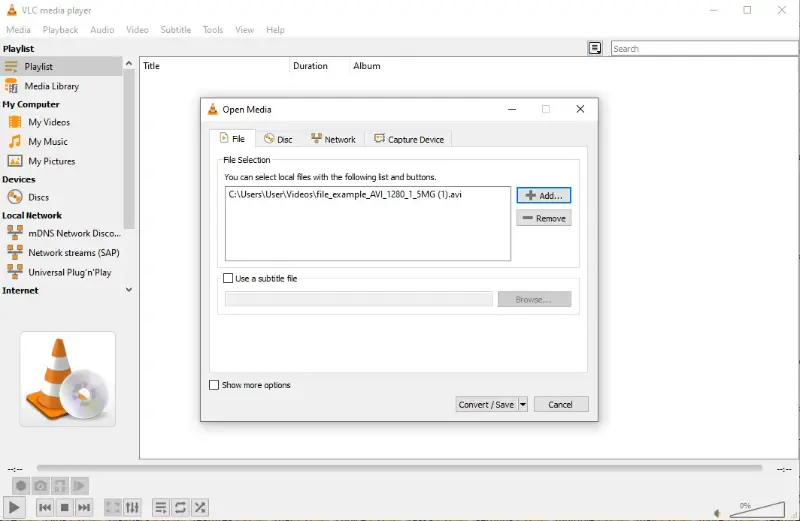Check the 'Use a subtitle file' box
This screenshot has height=521, width=800.
[229, 278]
